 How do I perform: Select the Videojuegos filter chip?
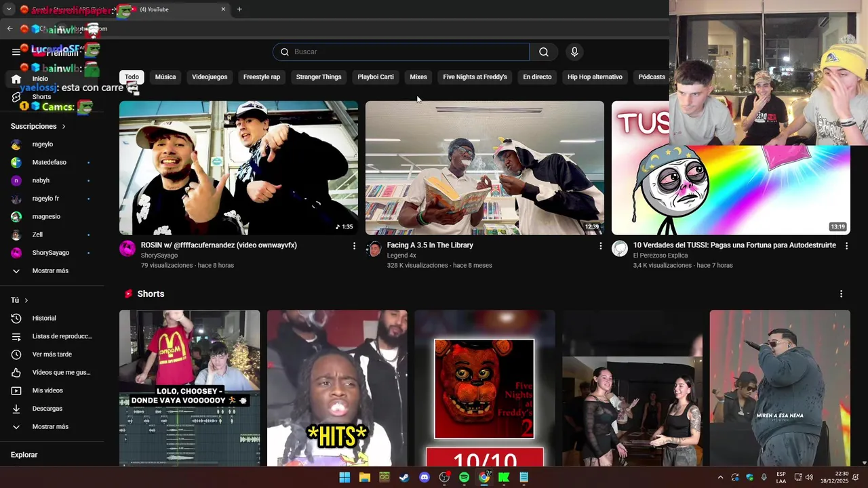[x=210, y=77]
